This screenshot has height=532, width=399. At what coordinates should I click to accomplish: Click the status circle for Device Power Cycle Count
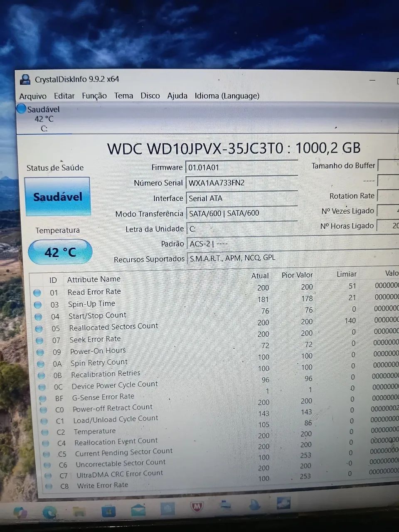click(42, 387)
